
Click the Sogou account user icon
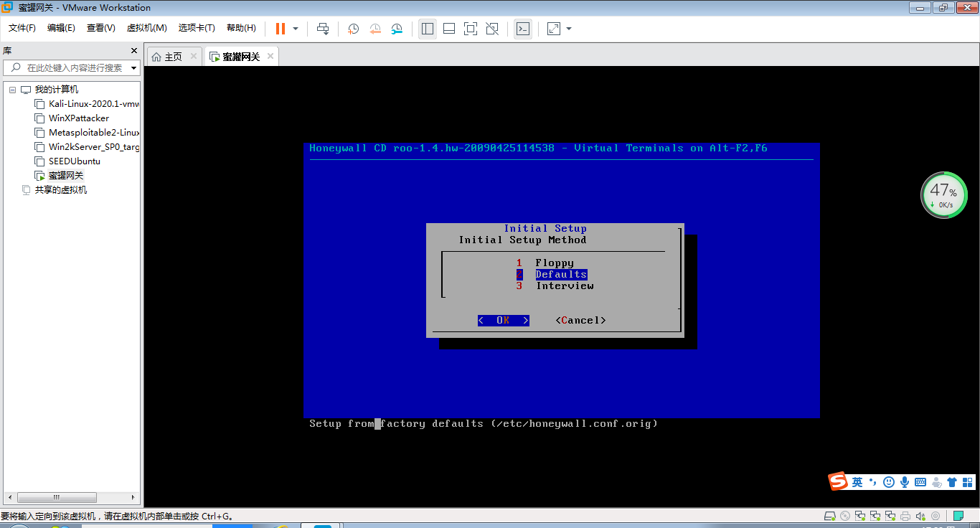(937, 482)
